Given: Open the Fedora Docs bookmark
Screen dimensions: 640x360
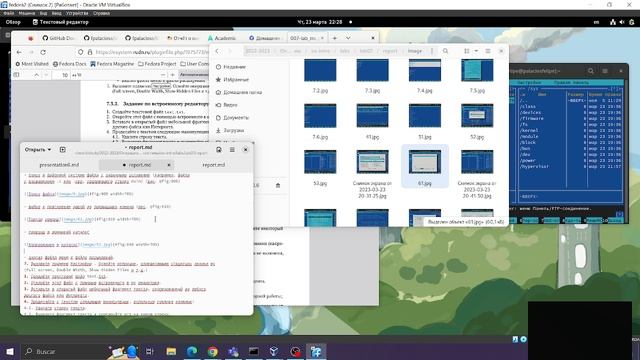Looking at the screenshot, I should tap(69, 64).
